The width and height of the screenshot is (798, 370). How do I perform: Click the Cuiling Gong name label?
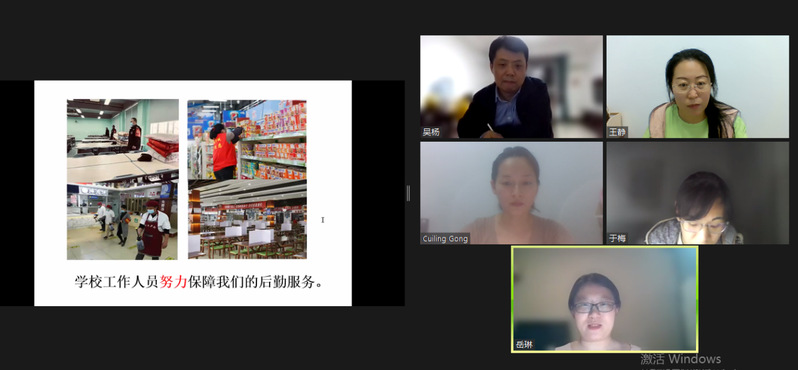tap(445, 239)
